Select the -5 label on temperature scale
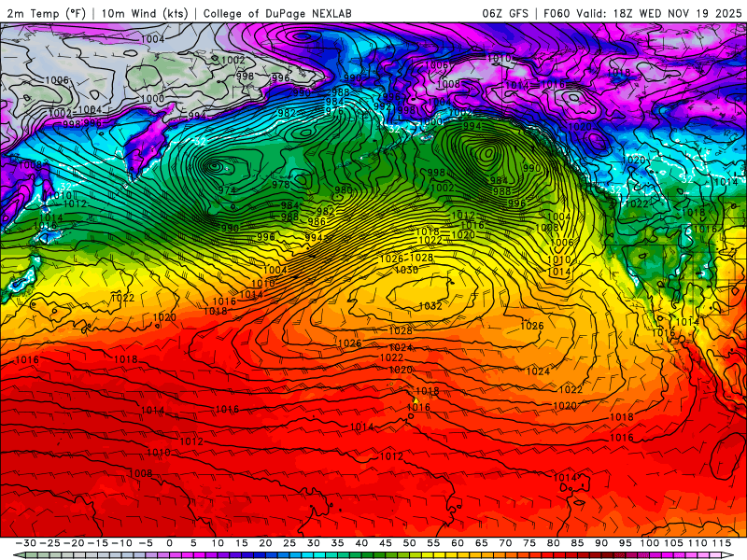This screenshot has height=560, width=747. point(146,543)
